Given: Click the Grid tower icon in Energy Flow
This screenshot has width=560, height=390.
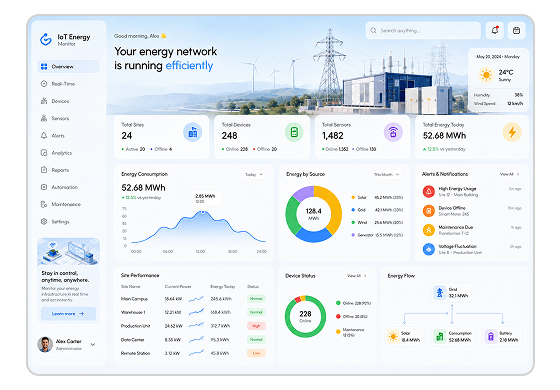Looking at the screenshot, I should [x=440, y=292].
